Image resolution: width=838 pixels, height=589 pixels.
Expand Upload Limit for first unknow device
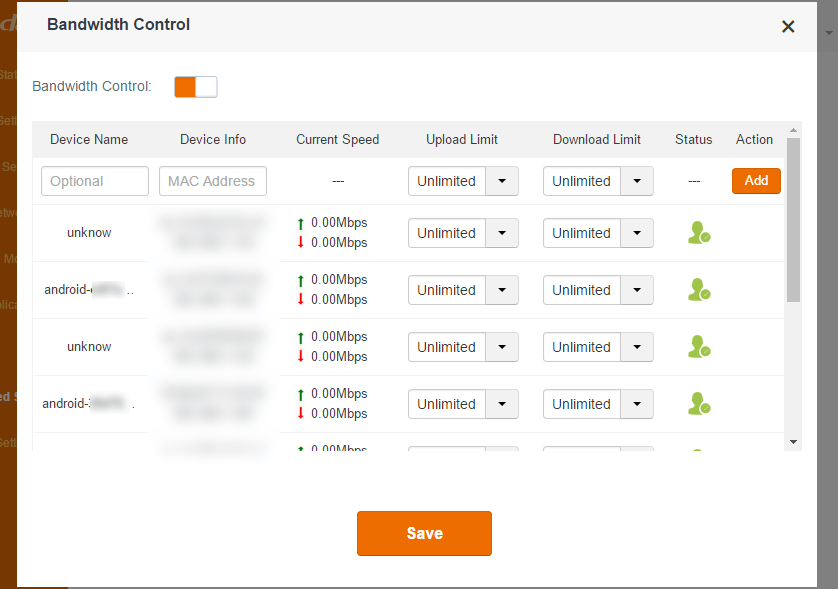pos(502,233)
